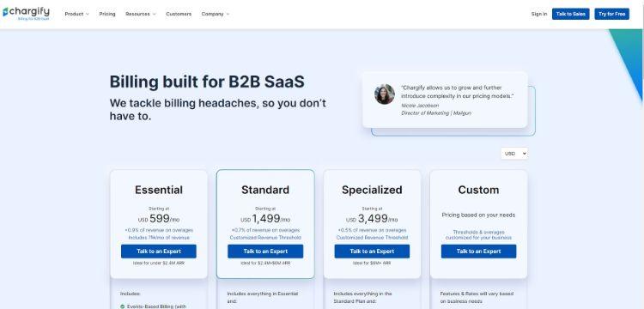Click the 1,499/mo price text
644x309 pixels.
pos(265,219)
